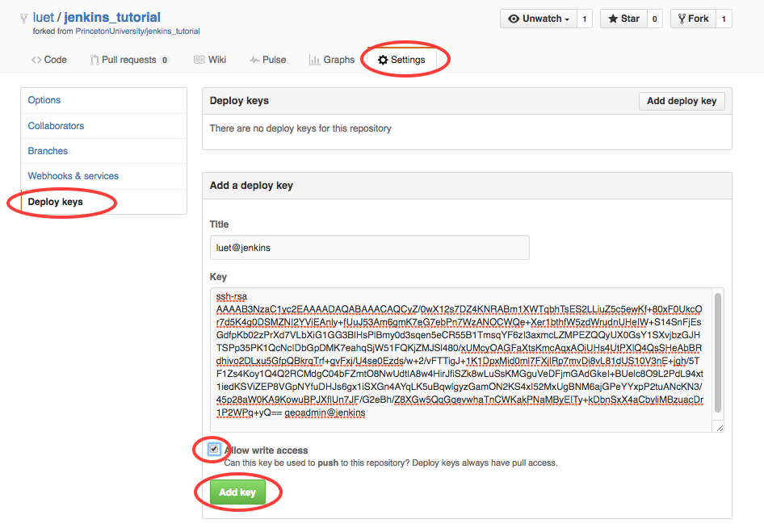
Task: Click the Pull requests count badge
Action: click(x=165, y=60)
